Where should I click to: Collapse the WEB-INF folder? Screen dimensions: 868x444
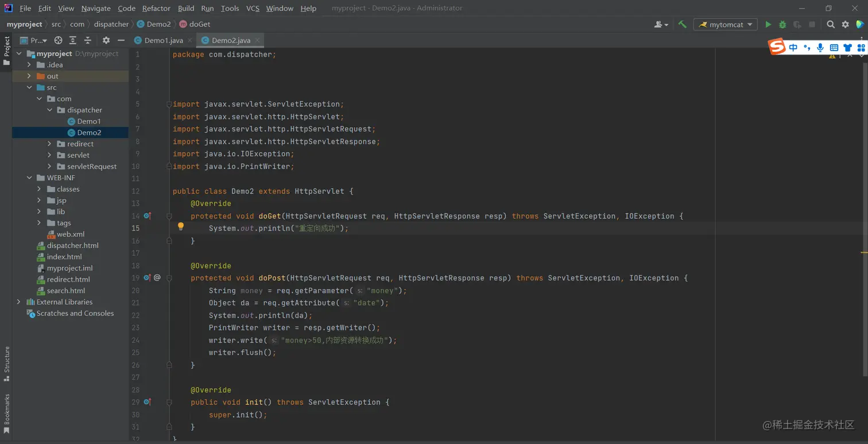pos(29,178)
